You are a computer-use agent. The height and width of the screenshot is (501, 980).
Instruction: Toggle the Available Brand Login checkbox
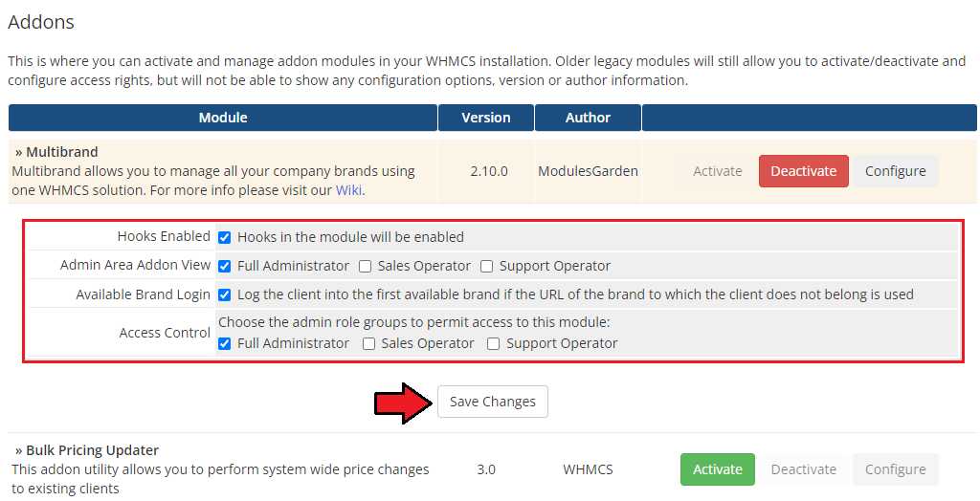click(224, 294)
